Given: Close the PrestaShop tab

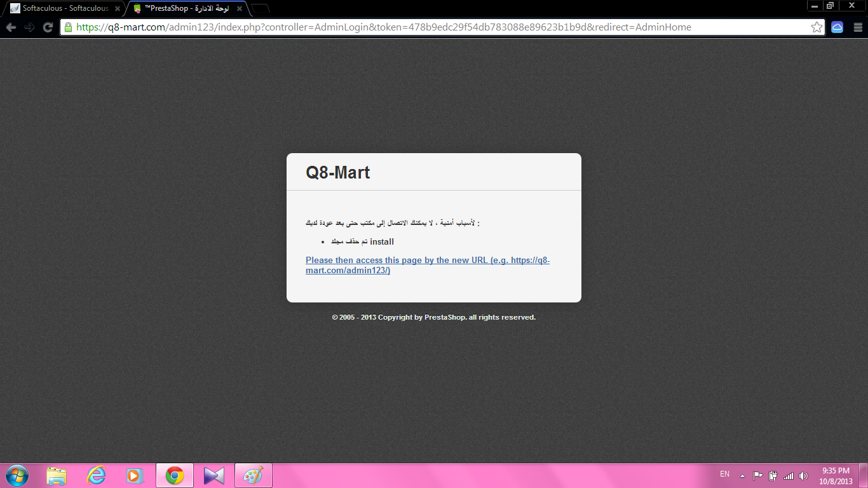Looking at the screenshot, I should coord(240,9).
